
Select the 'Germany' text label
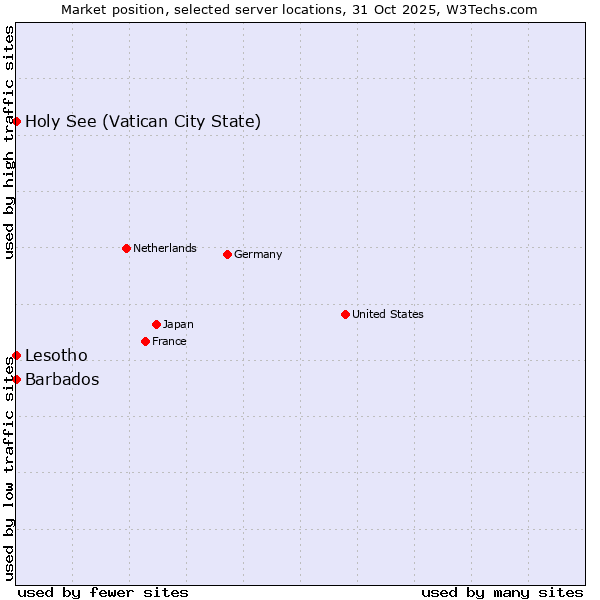point(258,254)
